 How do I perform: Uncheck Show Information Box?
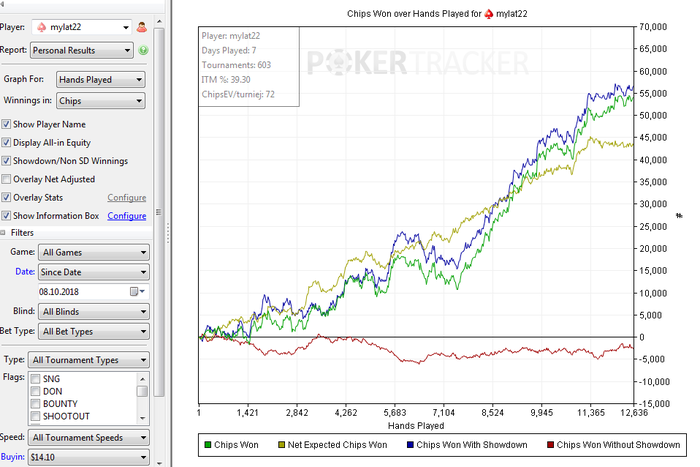(x=6, y=216)
